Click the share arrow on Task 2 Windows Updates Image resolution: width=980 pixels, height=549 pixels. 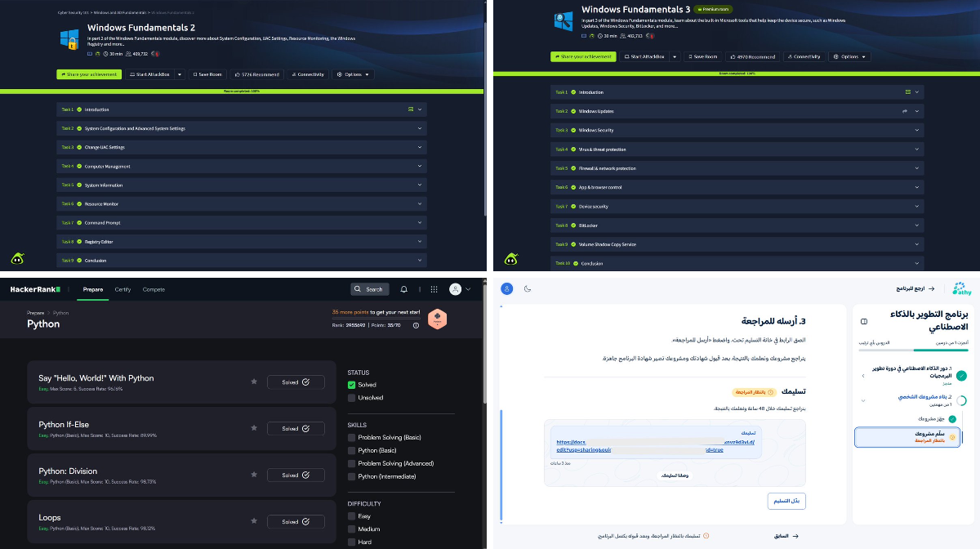[905, 111]
